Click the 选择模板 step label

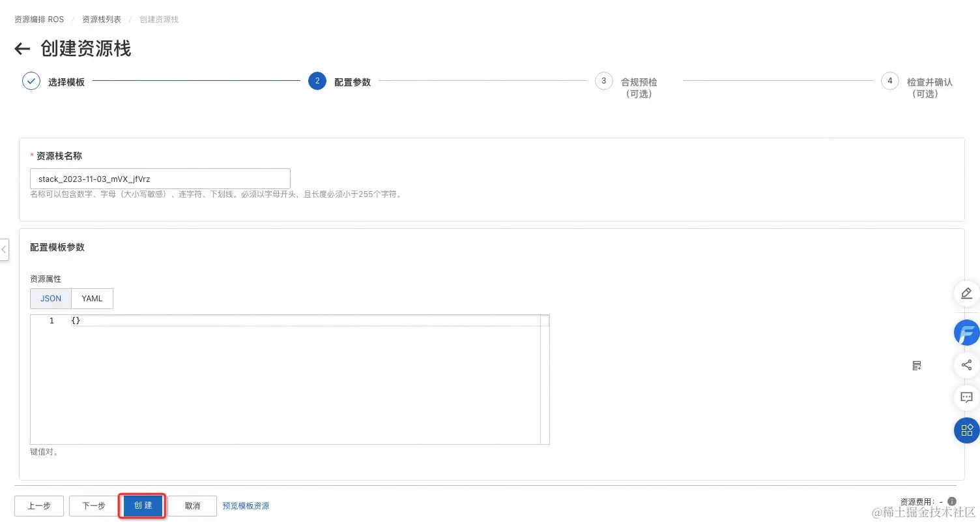pos(66,82)
